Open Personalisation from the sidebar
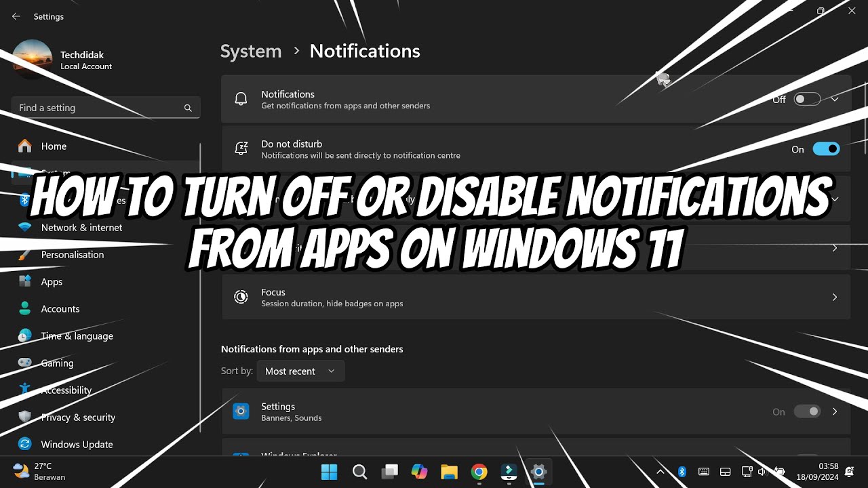The height and width of the screenshot is (488, 868). tap(73, 255)
